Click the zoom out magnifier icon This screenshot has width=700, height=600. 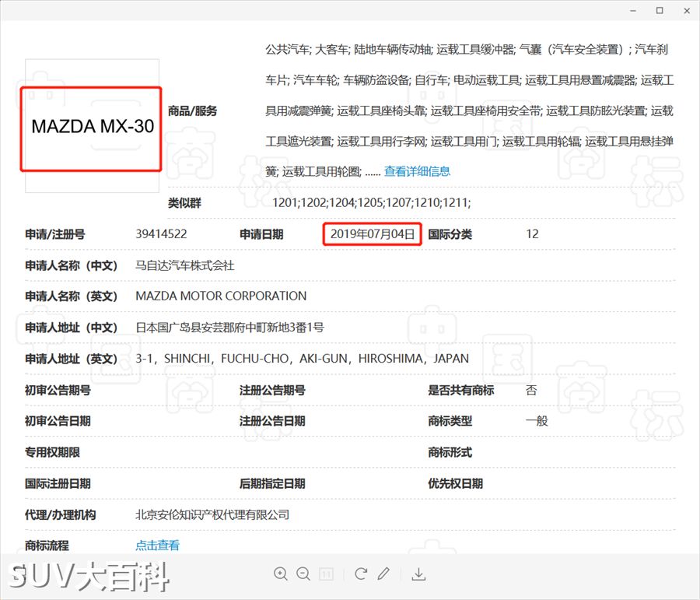click(x=303, y=574)
